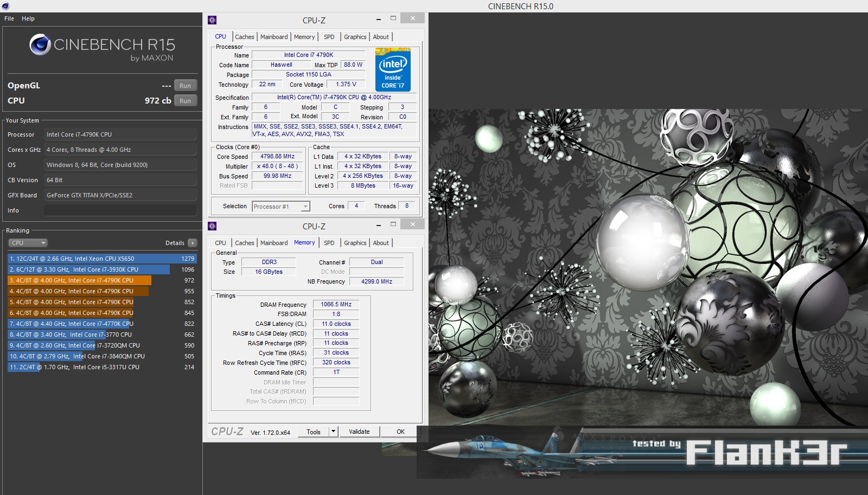Screen dimensions: 868x495
Task: Select ranking row Core i7-4770K at 4.40 GHz
Action: coord(102,324)
